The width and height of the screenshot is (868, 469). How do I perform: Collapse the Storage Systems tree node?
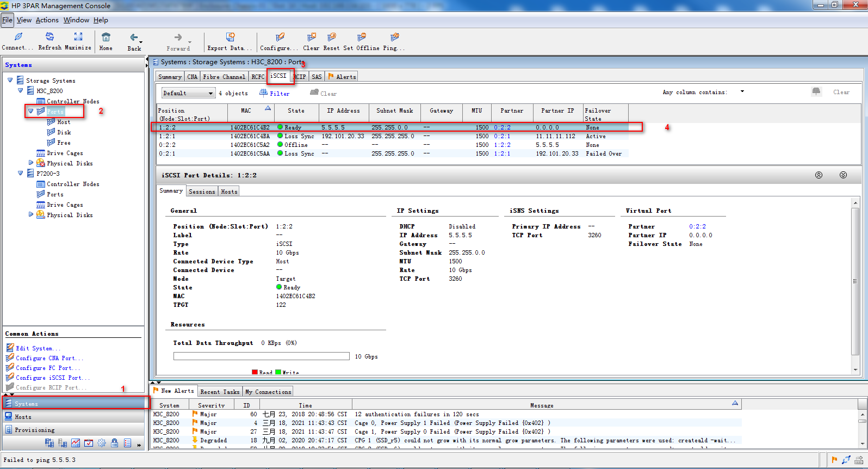10,80
